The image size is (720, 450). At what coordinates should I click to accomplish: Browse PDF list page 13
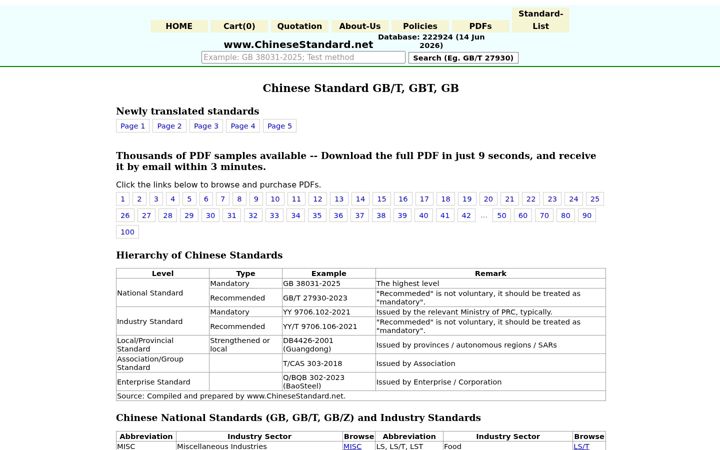[x=339, y=199]
